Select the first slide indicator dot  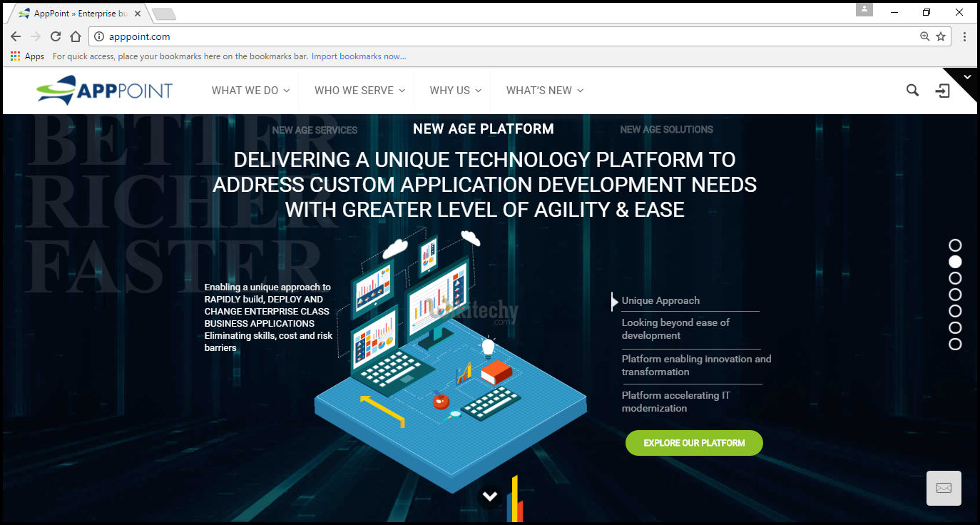(955, 245)
